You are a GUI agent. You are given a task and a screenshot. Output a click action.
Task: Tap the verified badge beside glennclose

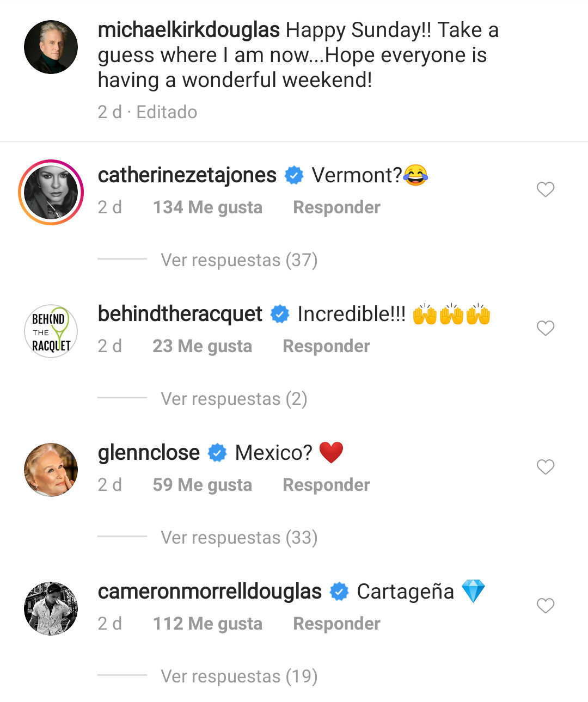[x=217, y=453]
